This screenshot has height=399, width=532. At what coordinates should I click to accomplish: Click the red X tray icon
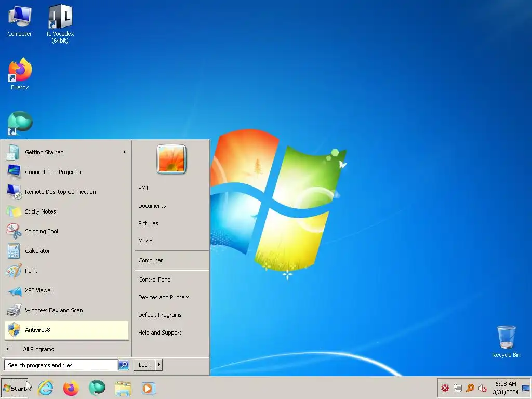click(x=445, y=388)
